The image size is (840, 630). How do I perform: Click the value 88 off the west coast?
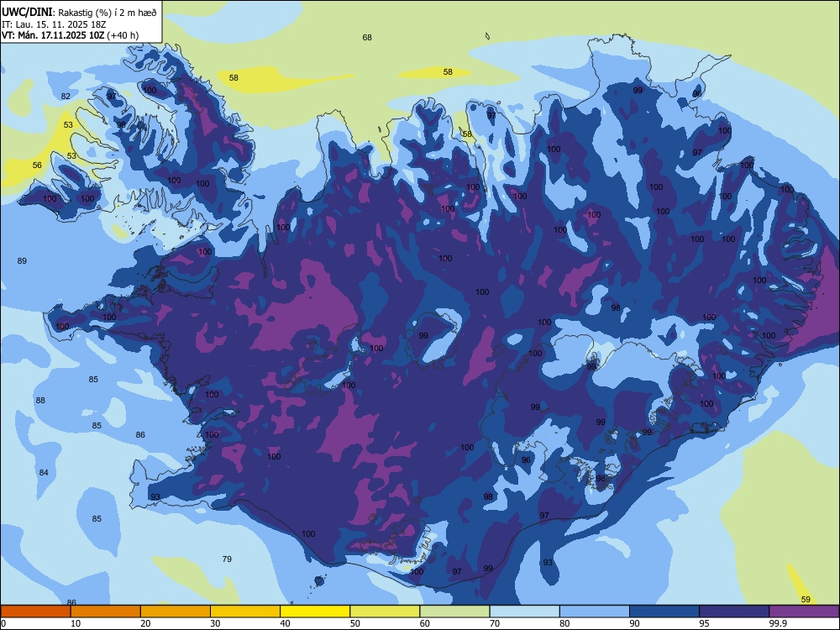point(40,400)
